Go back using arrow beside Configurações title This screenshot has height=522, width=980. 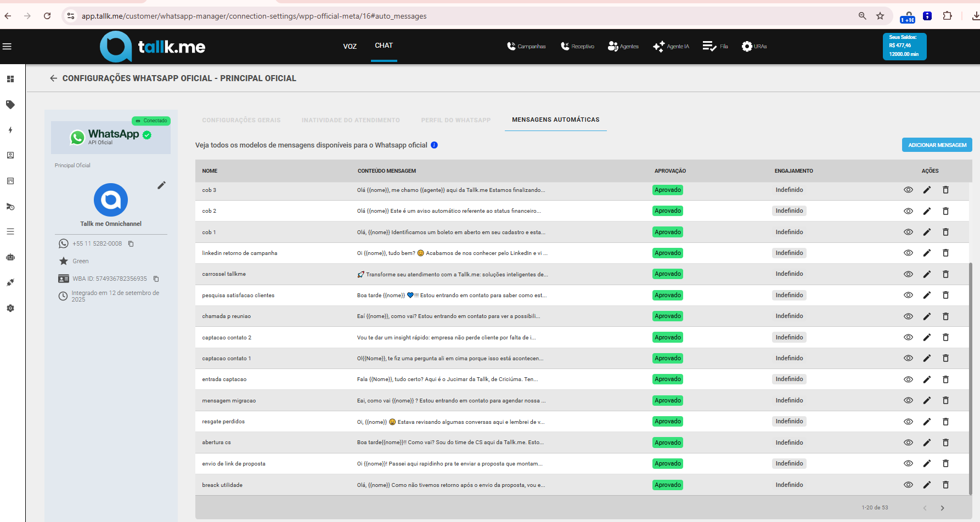(53, 78)
